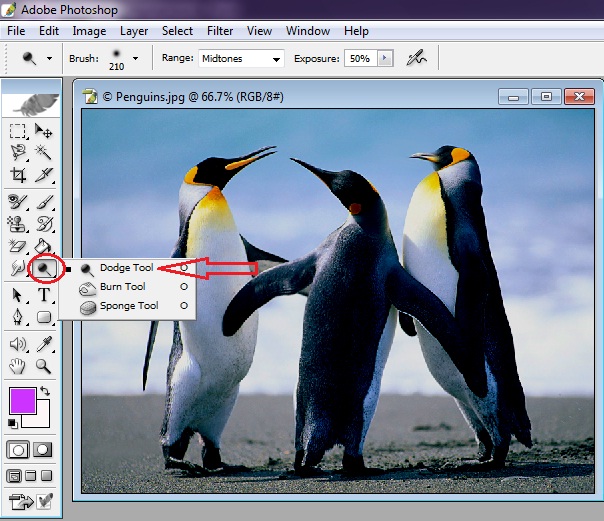Viewport: 604px width, 521px height.
Task: Select the Clone Stamp tool
Action: (17, 224)
